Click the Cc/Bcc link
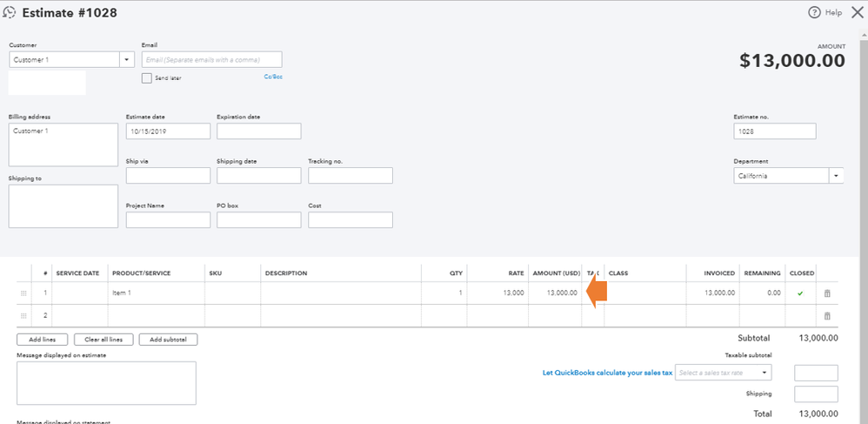Image resolution: width=868 pixels, height=424 pixels. click(x=273, y=77)
